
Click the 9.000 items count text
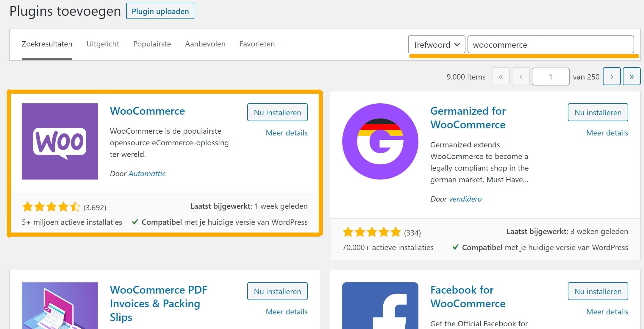point(466,77)
